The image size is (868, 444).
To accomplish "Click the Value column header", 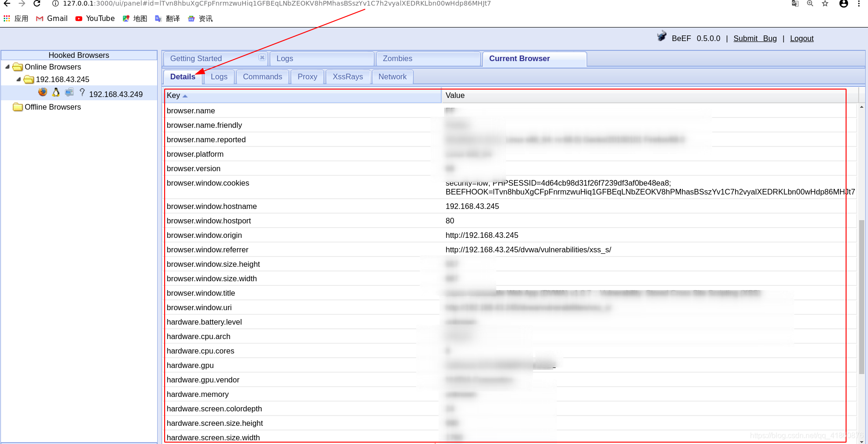I will pyautogui.click(x=650, y=95).
